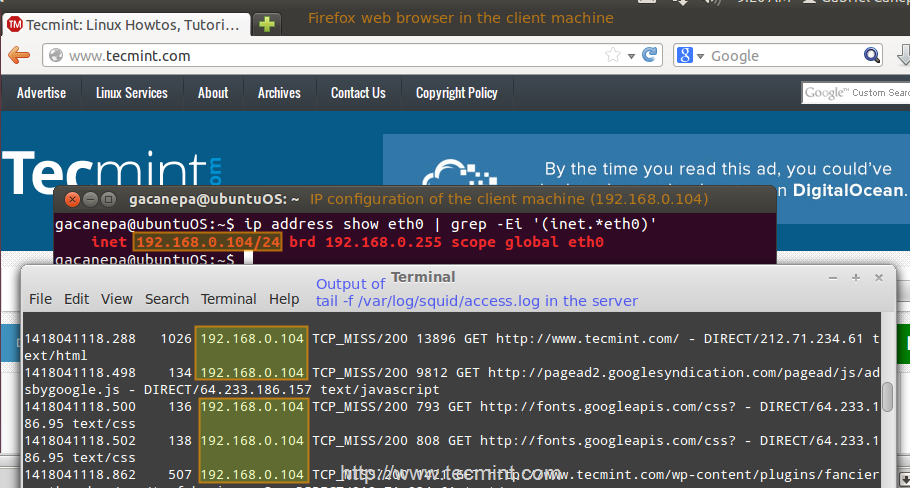910x488 pixels.
Task: Click the DigitalOcean advertisement banner
Action: click(x=645, y=161)
